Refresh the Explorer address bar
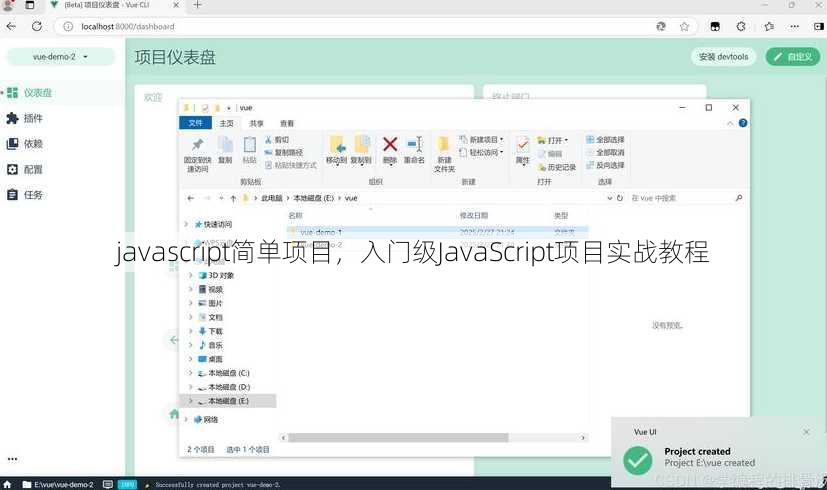The width and height of the screenshot is (827, 490). (x=620, y=198)
